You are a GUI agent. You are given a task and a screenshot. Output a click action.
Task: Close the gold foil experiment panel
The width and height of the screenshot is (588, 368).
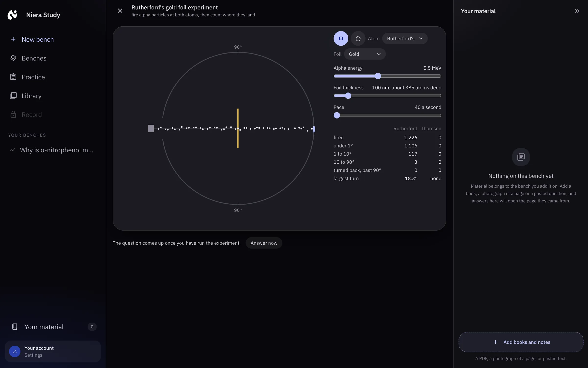click(x=120, y=11)
